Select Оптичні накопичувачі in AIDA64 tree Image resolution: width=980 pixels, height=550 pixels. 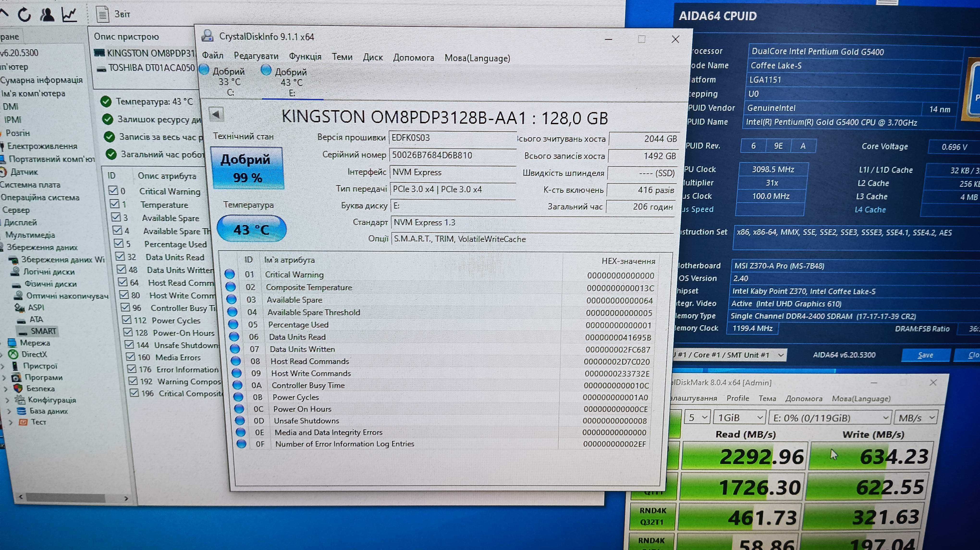click(x=61, y=296)
